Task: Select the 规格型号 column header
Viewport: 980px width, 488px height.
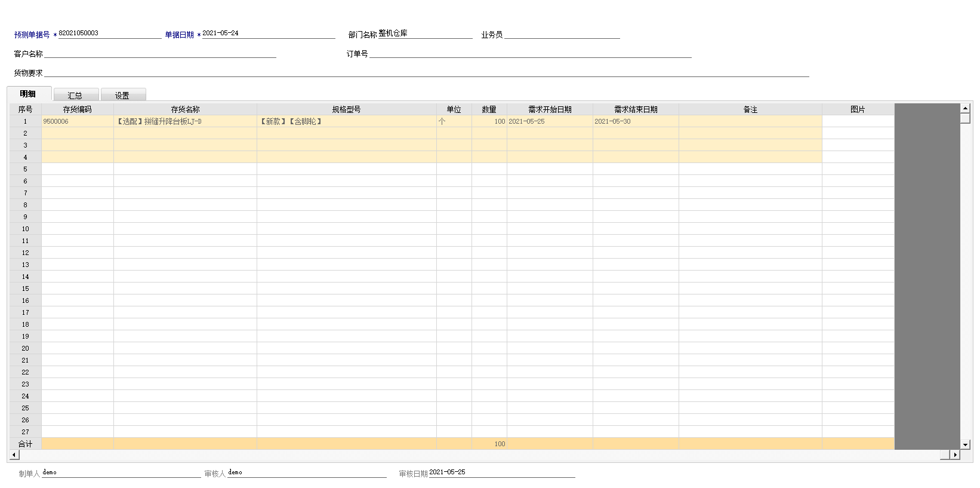Action: coord(347,109)
